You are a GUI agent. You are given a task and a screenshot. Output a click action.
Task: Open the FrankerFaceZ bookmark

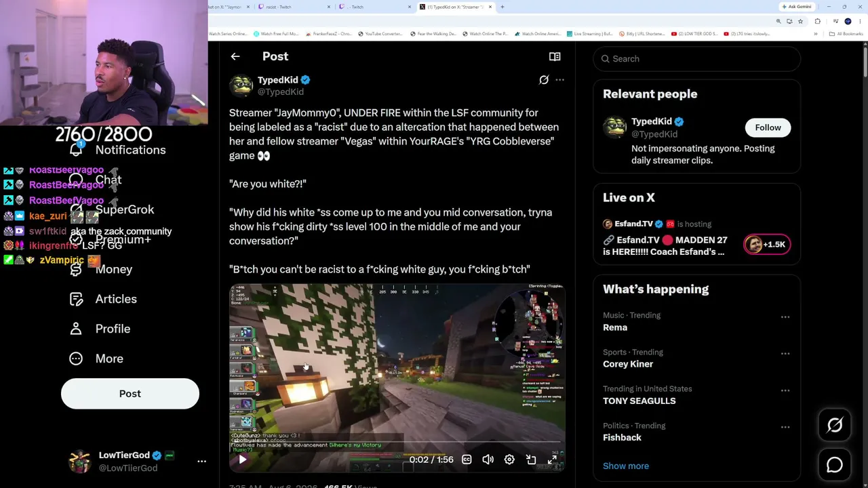click(x=329, y=34)
